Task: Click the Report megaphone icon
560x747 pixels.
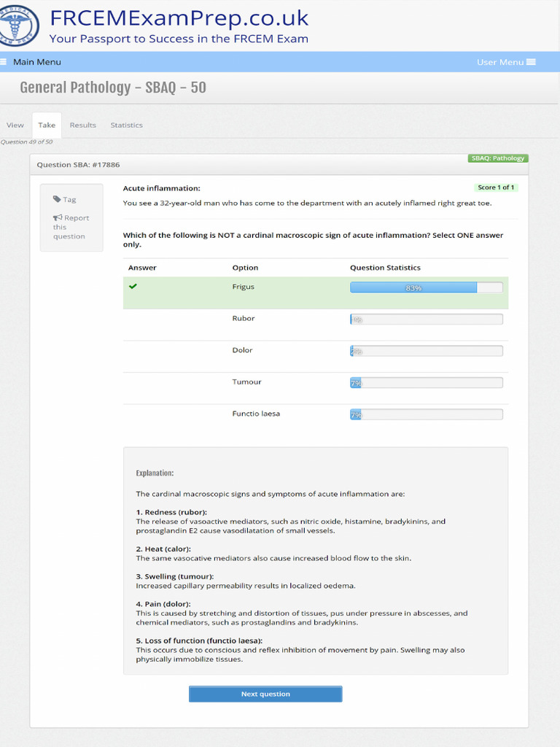Action: [x=58, y=217]
